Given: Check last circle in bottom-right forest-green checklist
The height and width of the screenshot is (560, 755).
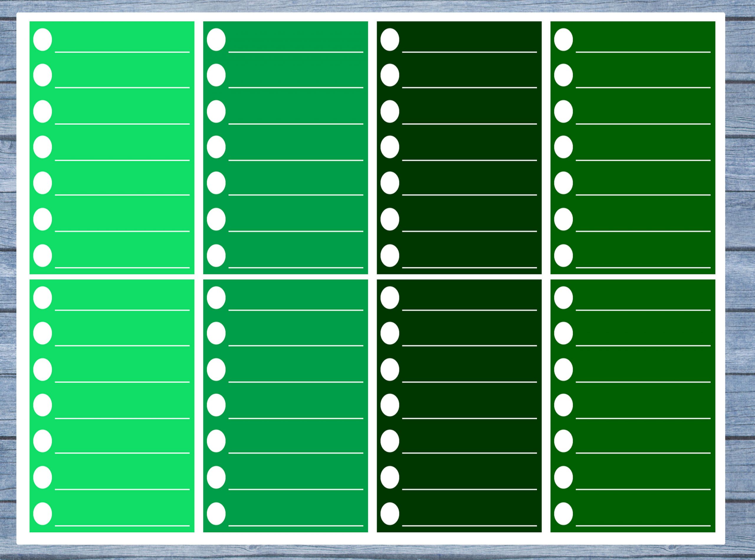Looking at the screenshot, I should 563,513.
